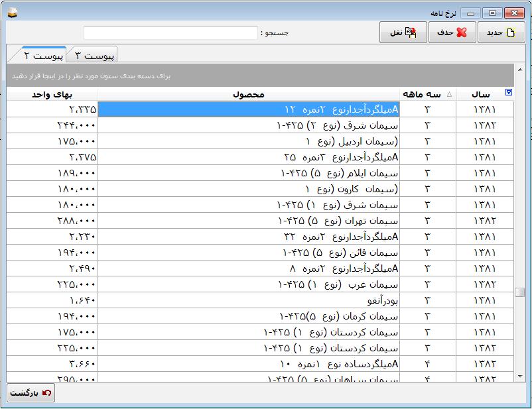Sort by the سه ماهه column header
The width and height of the screenshot is (532, 409).
427,94
